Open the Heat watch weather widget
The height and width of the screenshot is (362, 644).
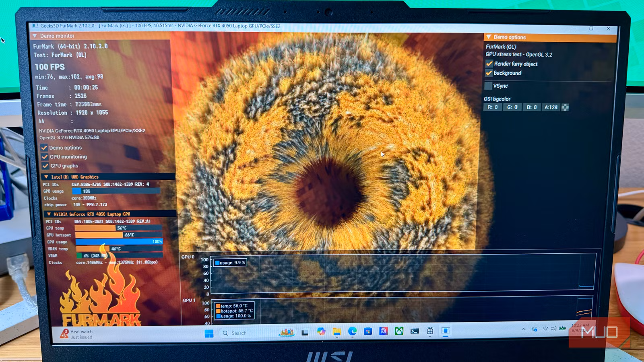pyautogui.click(x=76, y=334)
